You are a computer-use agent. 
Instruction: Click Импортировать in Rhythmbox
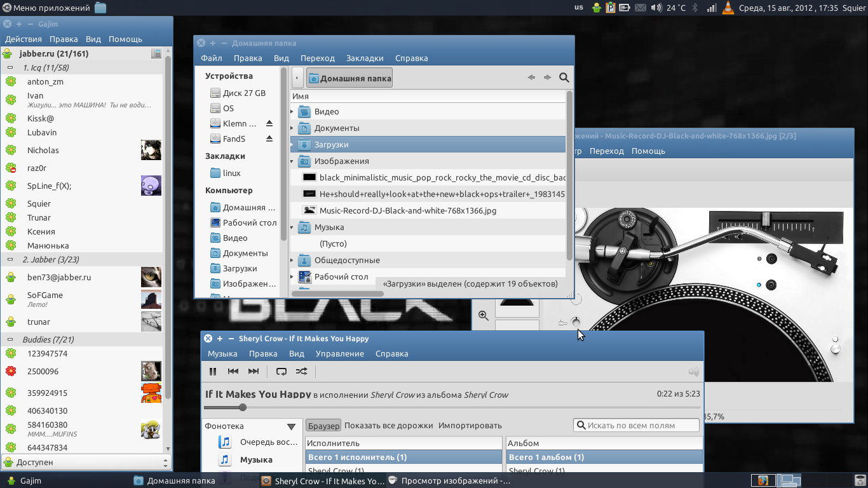coord(470,425)
